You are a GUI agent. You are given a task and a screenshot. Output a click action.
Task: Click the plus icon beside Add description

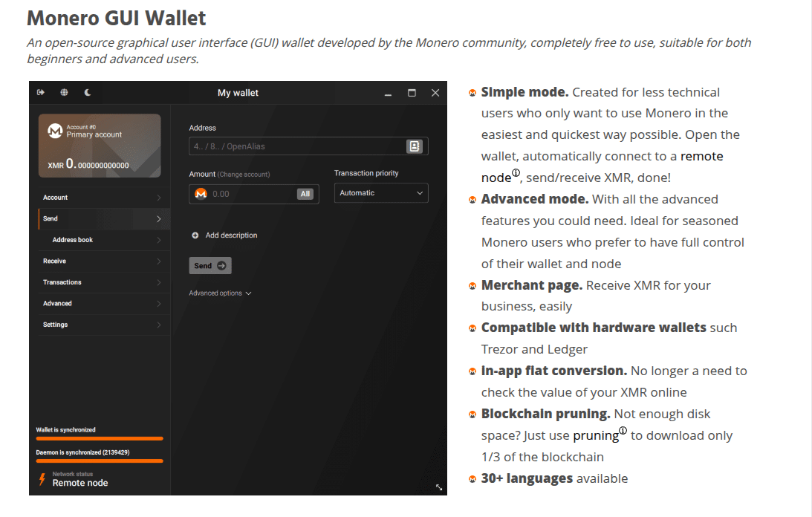[195, 235]
